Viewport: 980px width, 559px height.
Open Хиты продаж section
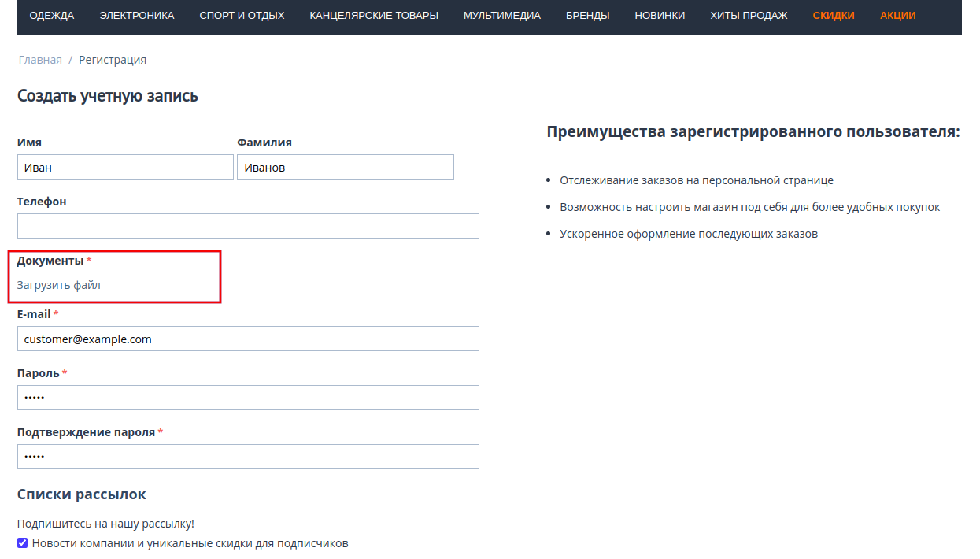point(749,16)
